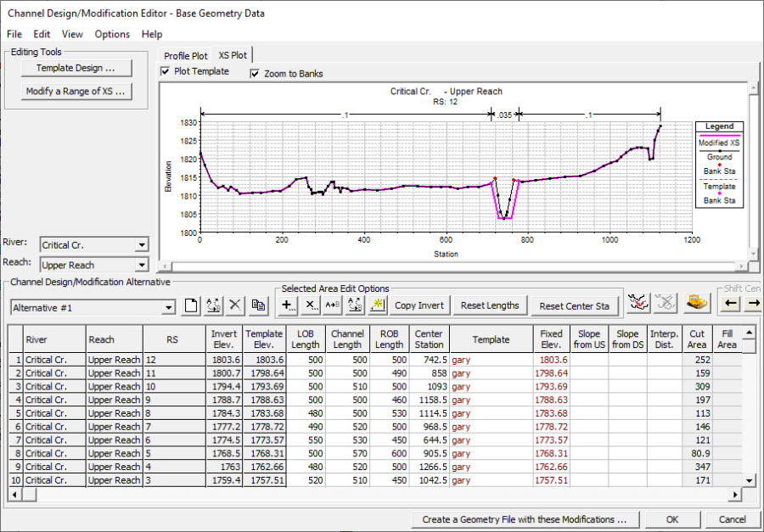Click the multiply selected area icon

(311, 305)
